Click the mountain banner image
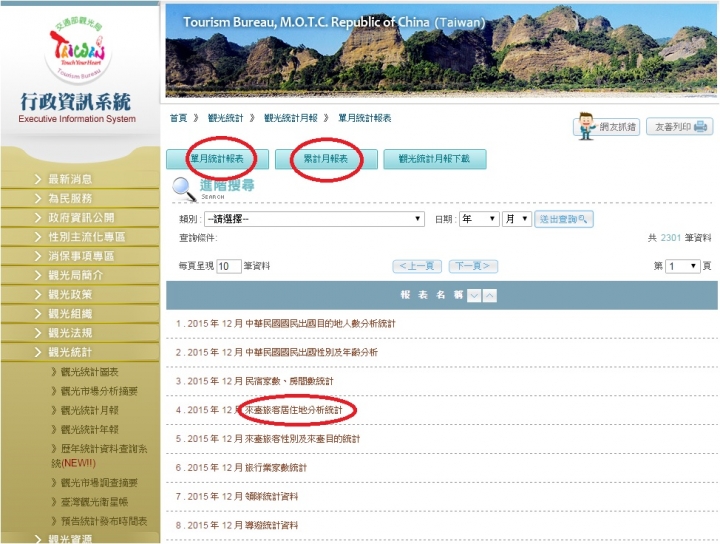The width and height of the screenshot is (720, 544). [x=441, y=50]
